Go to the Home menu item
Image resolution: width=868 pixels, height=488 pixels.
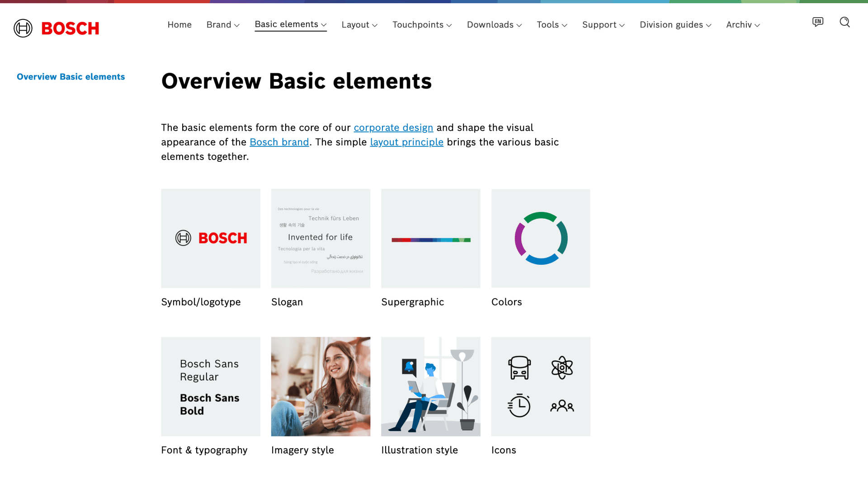pos(179,25)
